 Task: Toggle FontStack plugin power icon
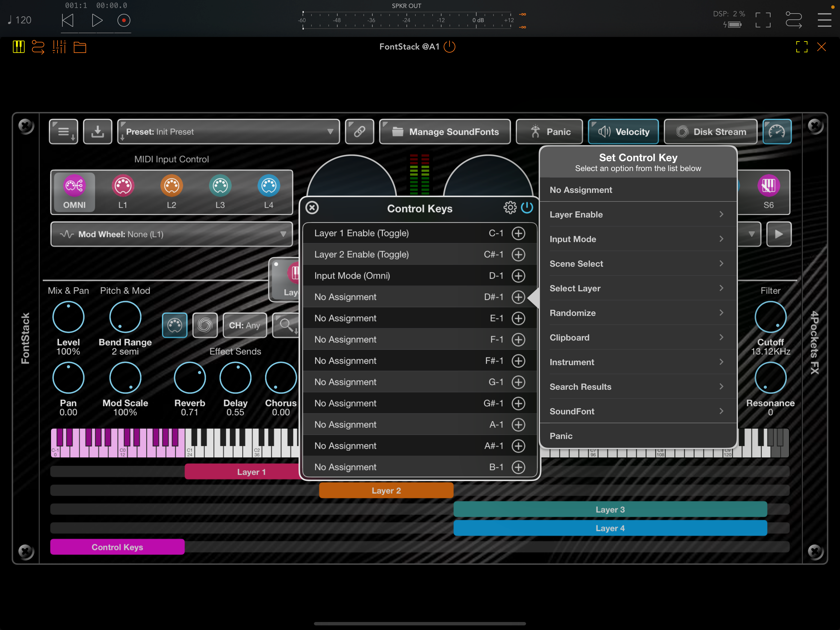coord(450,47)
